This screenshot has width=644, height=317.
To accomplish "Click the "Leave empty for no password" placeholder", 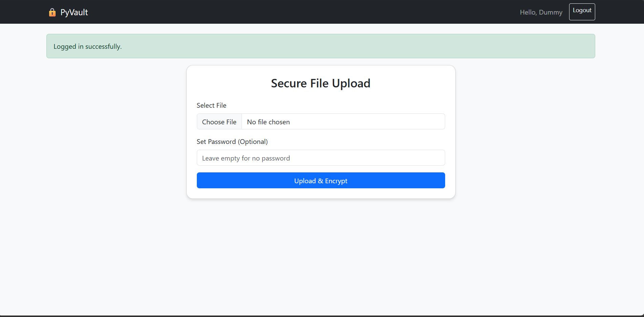I will coord(246,158).
